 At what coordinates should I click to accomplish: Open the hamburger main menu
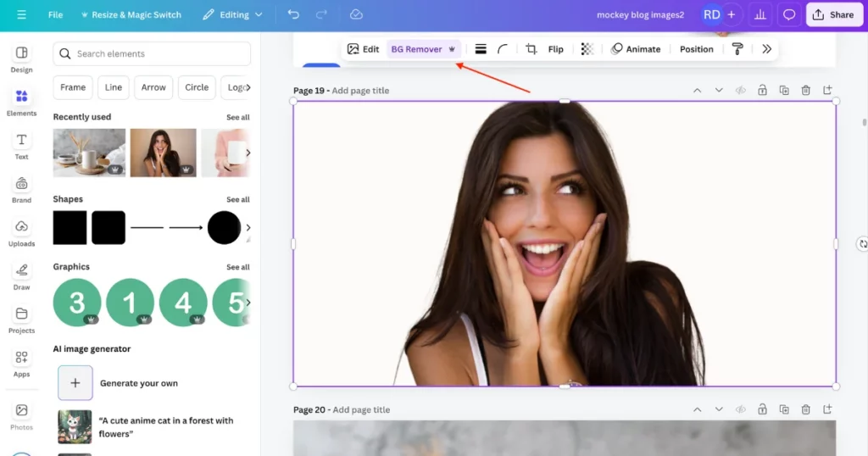click(21, 15)
